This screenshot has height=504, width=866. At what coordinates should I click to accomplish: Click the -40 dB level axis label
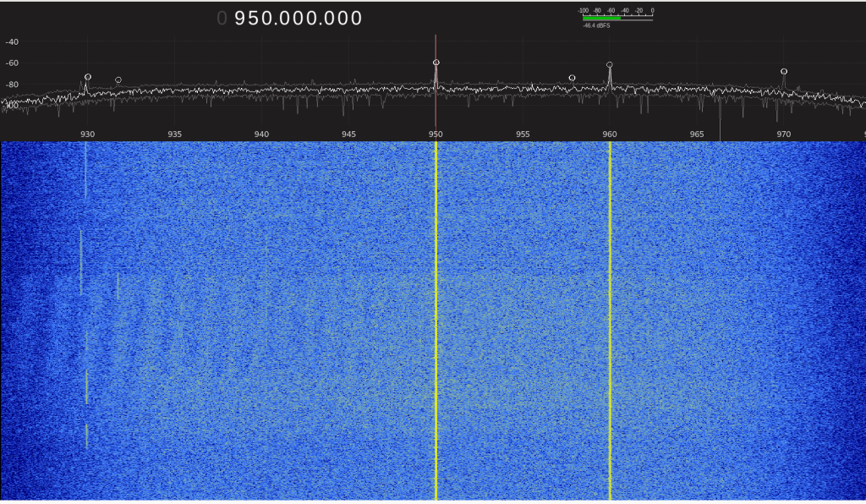pyautogui.click(x=12, y=42)
